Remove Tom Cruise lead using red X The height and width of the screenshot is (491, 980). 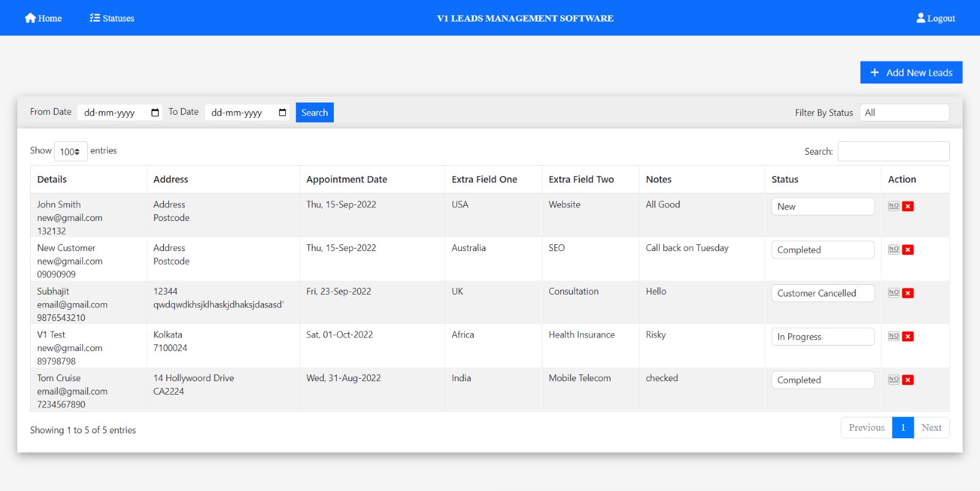click(908, 380)
